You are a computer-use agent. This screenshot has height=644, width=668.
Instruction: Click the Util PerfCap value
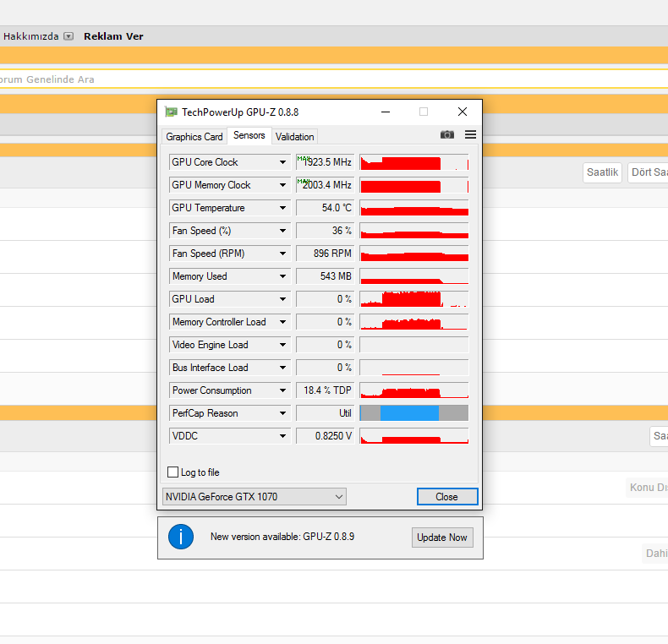[326, 413]
